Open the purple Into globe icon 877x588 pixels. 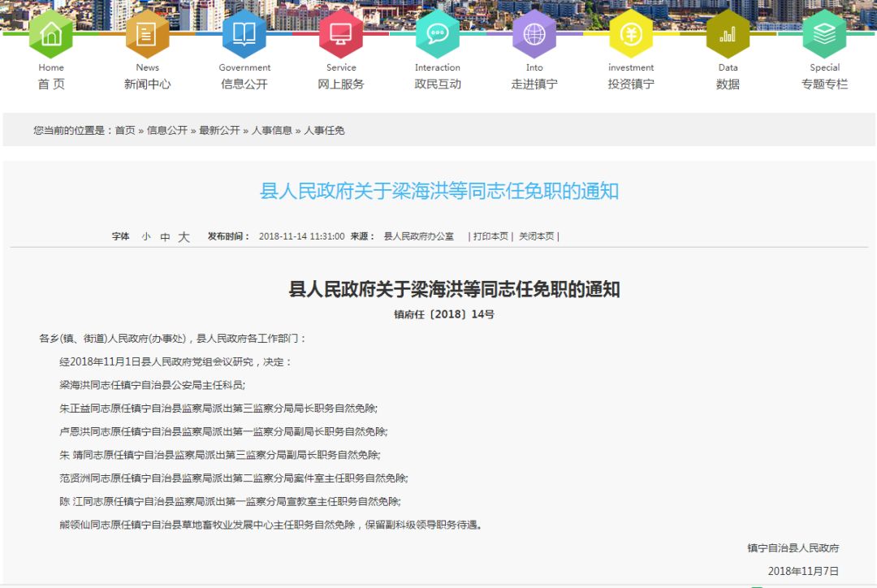coord(534,34)
